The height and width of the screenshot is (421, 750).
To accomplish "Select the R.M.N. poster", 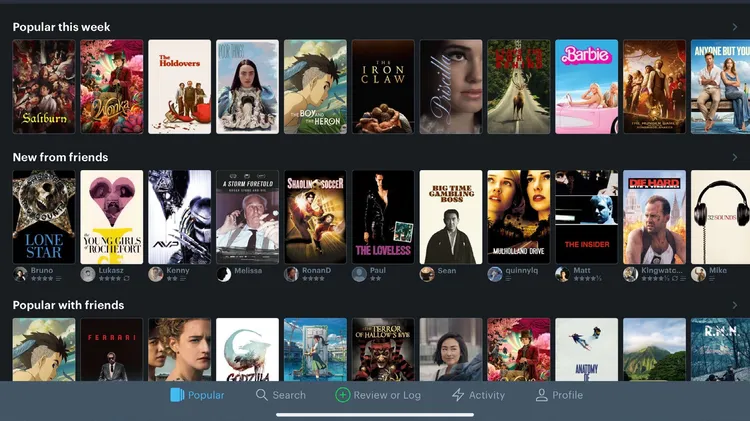I will pos(720,350).
